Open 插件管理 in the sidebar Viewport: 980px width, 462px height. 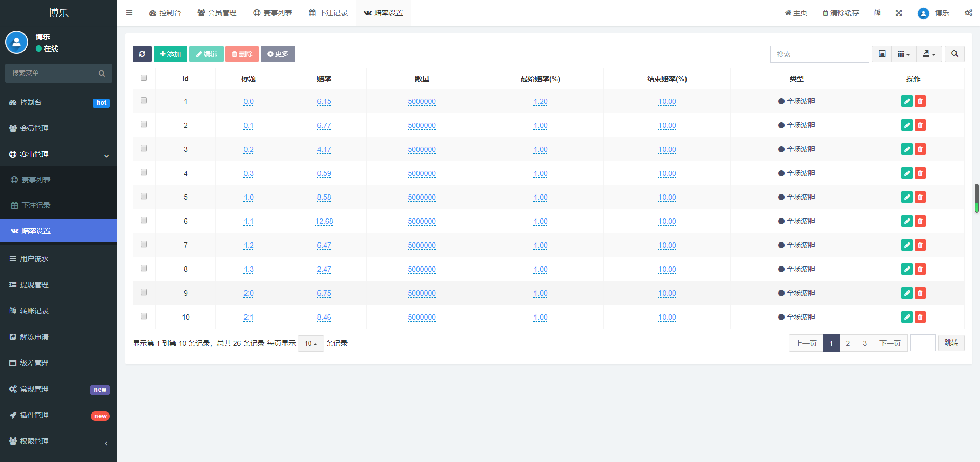59,415
